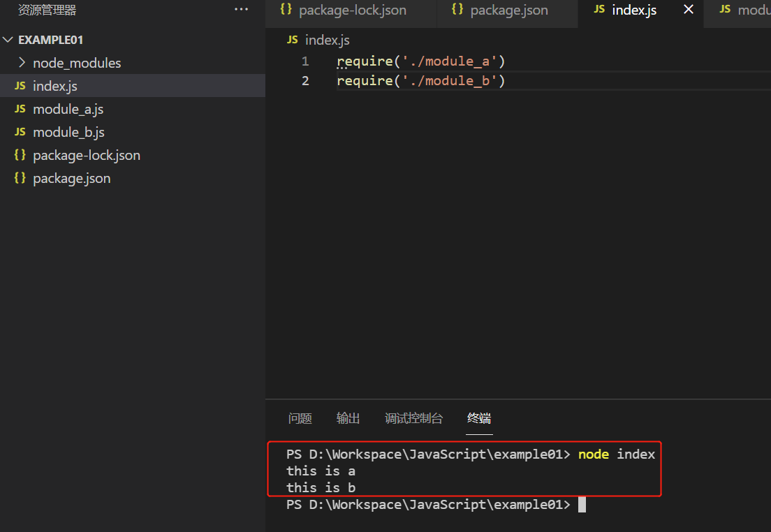Viewport: 771px width, 532px height.
Task: Open package.json from the explorer tree
Action: (133, 178)
